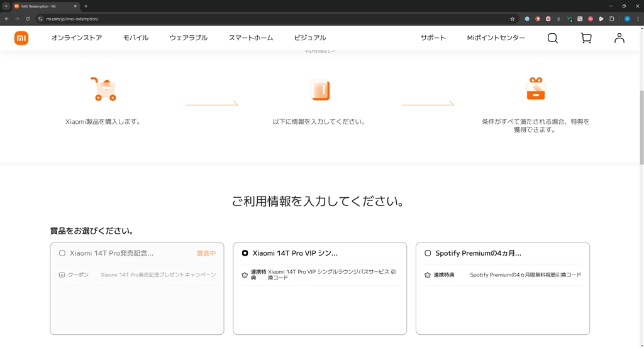
Task: Click the 審査中 status label
Action: [x=206, y=253]
